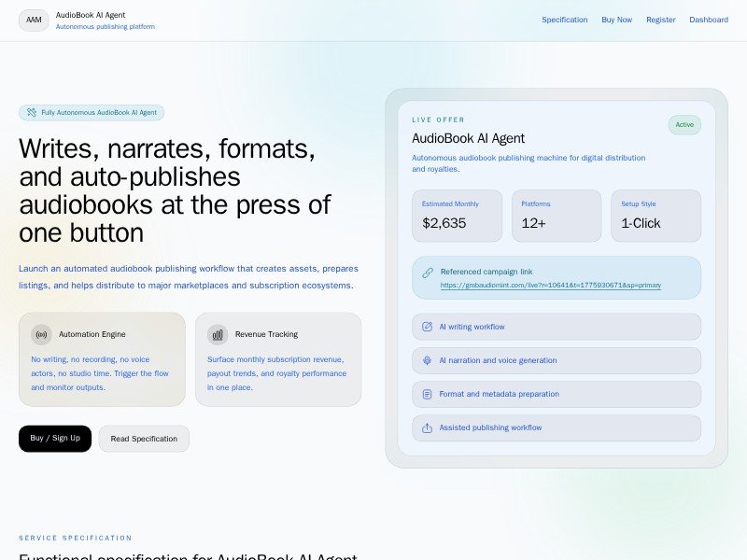Image resolution: width=747 pixels, height=560 pixels.
Task: Open the Specification nav item
Action: [x=564, y=20]
